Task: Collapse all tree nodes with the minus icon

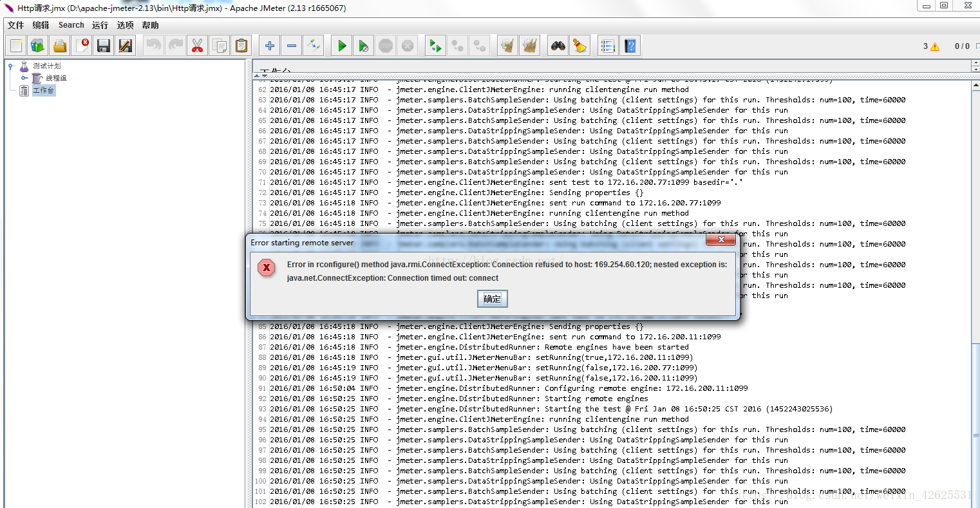Action: [x=292, y=46]
